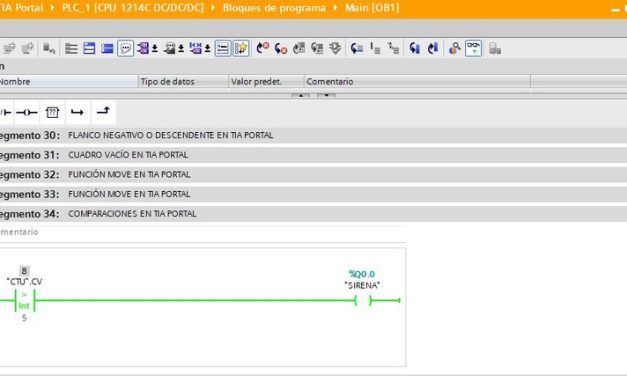Open dropdown arrow beside absolute/symbolic operands
The height and width of the screenshot is (376, 627).
pos(155,49)
